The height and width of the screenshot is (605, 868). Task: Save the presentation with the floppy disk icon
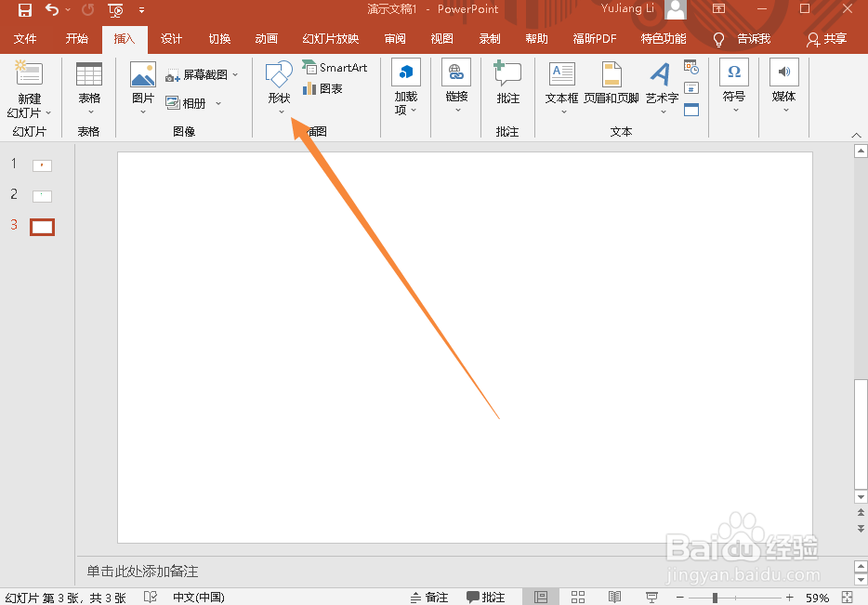[x=25, y=9]
